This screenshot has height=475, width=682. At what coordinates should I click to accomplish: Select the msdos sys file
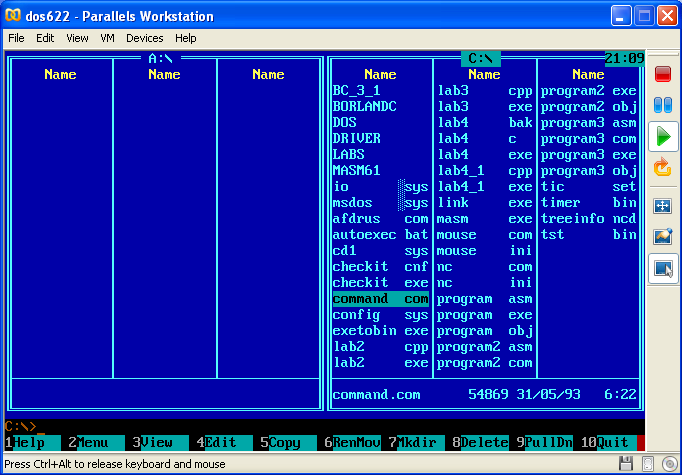coord(381,203)
